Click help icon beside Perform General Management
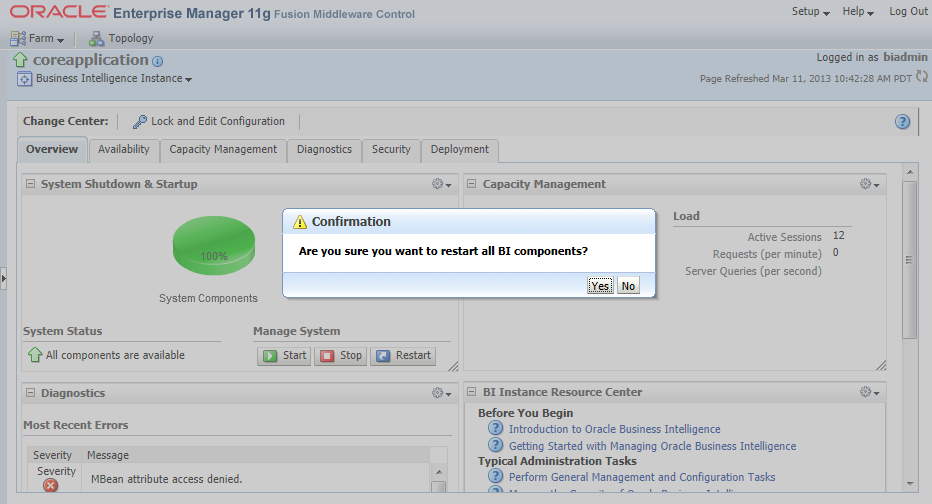This screenshot has height=504, width=932. [495, 475]
